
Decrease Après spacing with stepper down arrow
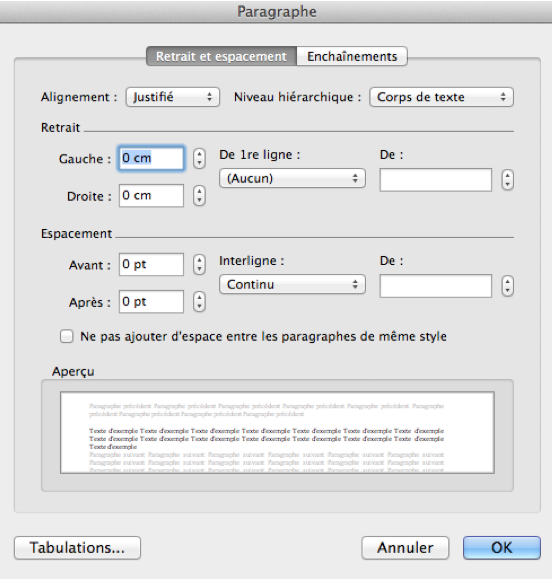199,306
